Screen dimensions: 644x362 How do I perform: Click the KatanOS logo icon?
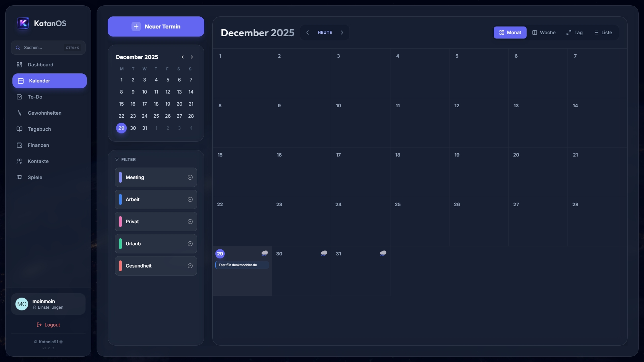23,23
